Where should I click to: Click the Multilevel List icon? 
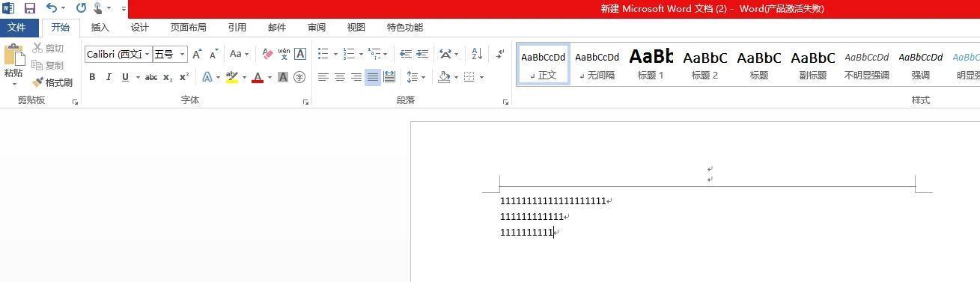click(374, 54)
